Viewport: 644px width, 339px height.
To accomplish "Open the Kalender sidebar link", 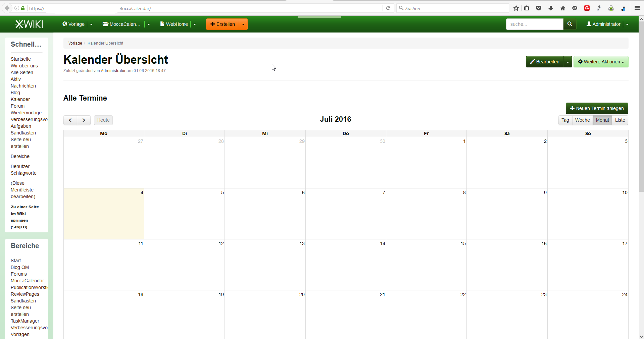I will (20, 99).
